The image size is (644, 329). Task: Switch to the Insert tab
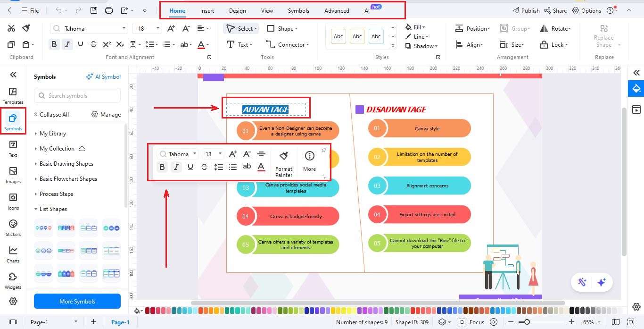pyautogui.click(x=207, y=10)
